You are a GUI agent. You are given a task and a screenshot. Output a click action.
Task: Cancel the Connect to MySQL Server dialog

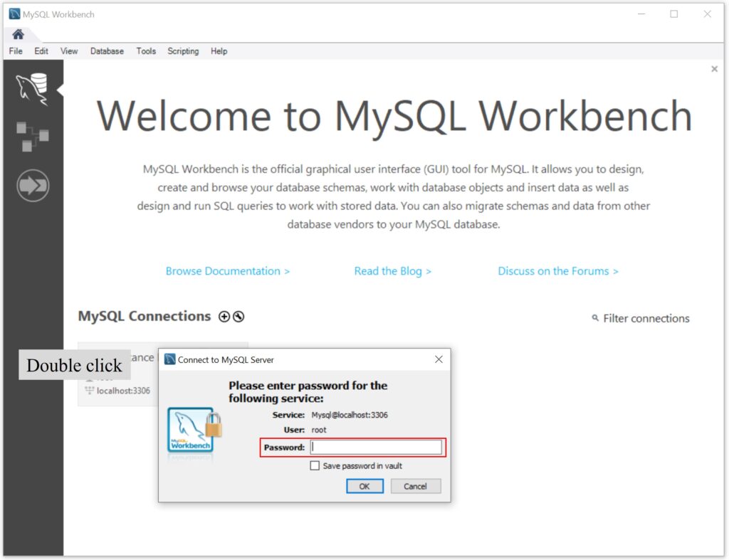pyautogui.click(x=415, y=486)
